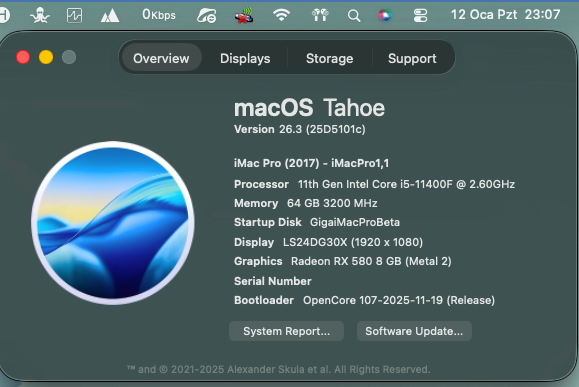This screenshot has height=387, width=579.
Task: Click Radeon RX 580 8 GB graphics value
Action: (371, 261)
